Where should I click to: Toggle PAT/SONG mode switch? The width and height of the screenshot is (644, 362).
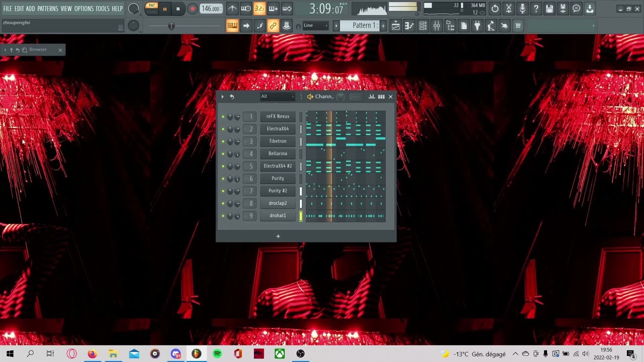[151, 9]
